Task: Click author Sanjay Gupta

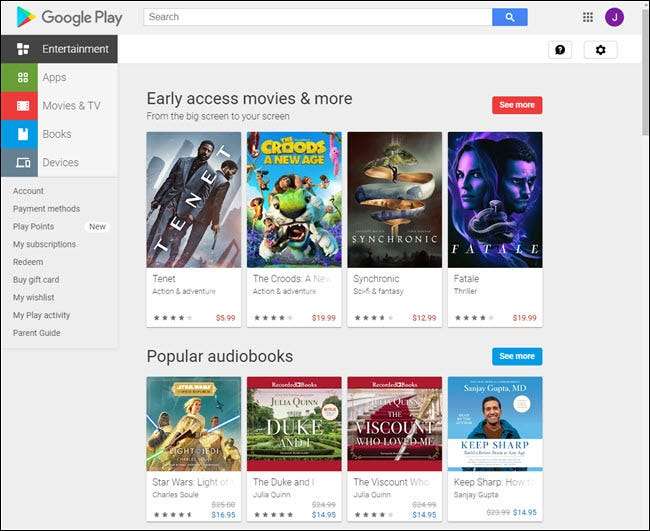Action: coord(476,495)
